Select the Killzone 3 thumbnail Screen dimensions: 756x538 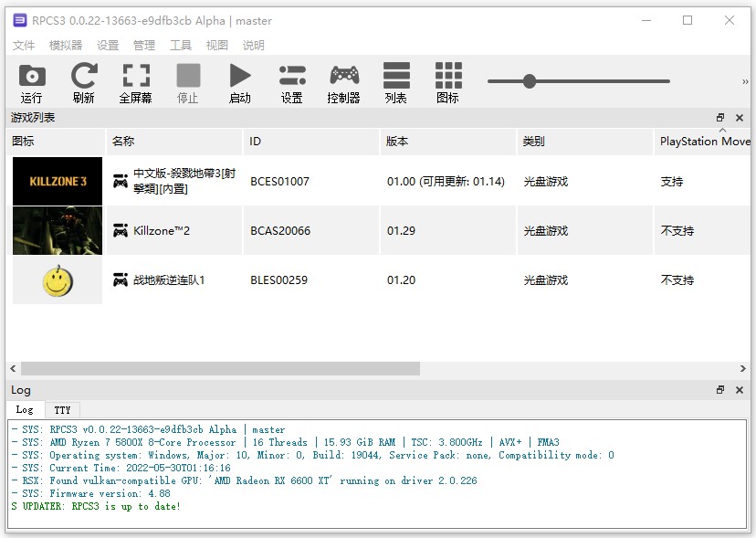pyautogui.click(x=58, y=182)
